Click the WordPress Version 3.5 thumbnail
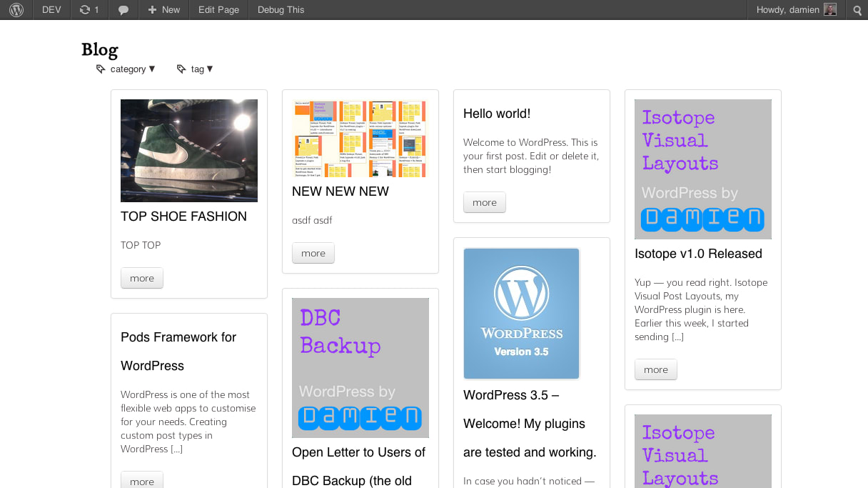The image size is (868, 488). [521, 313]
